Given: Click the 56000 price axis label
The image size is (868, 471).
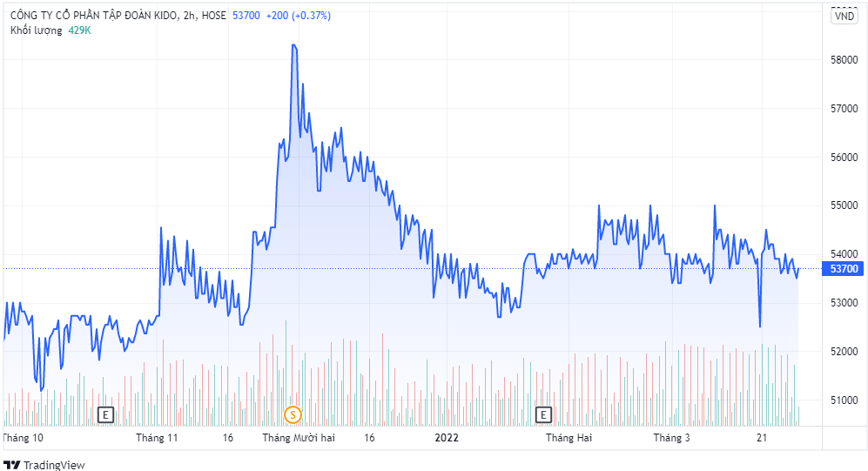Looking at the screenshot, I should point(844,158).
